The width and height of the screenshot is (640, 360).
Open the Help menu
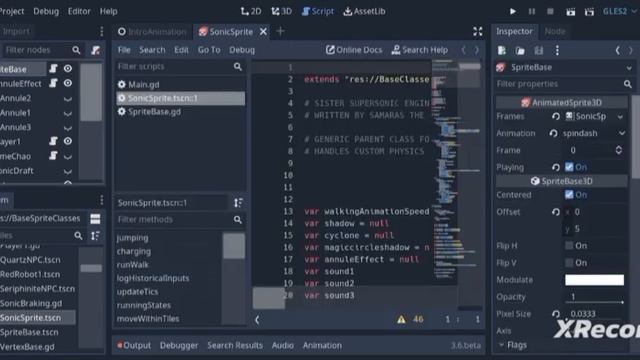click(109, 11)
